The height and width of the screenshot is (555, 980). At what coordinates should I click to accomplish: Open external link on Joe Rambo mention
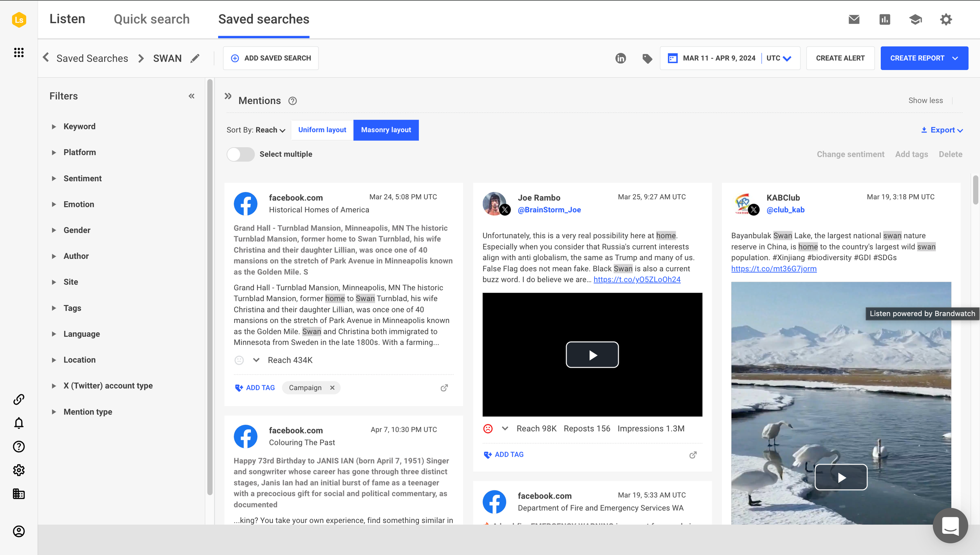693,455
